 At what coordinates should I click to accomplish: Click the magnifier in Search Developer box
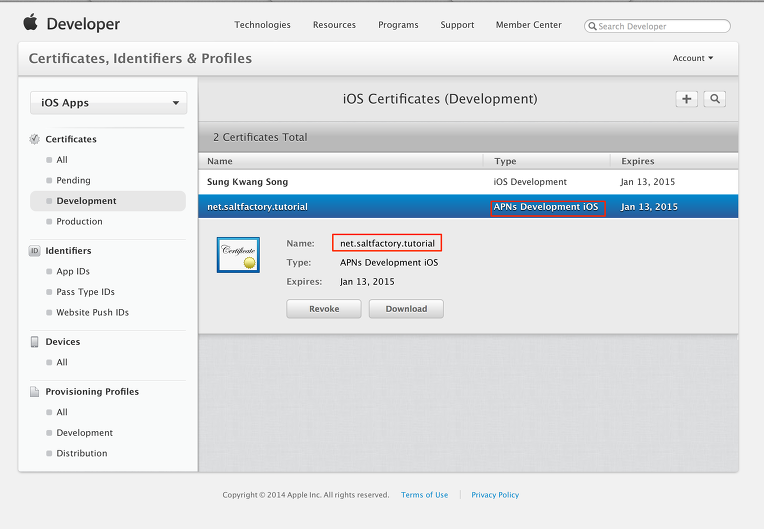(x=592, y=26)
